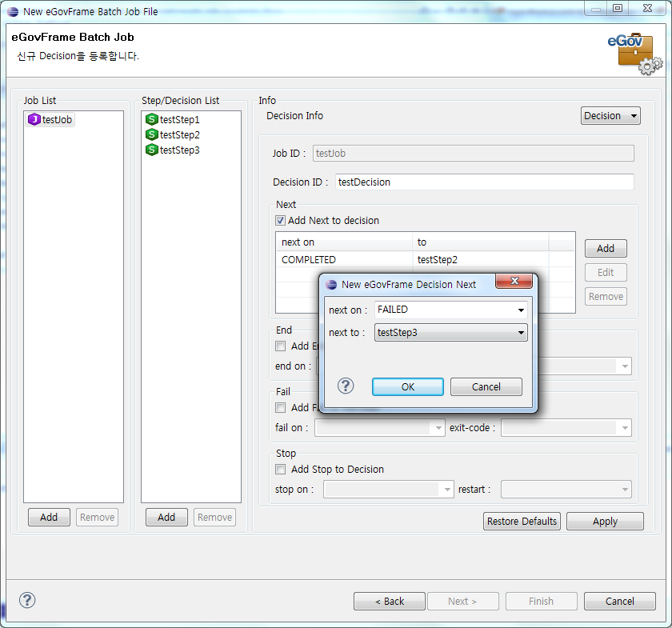This screenshot has height=628, width=672.
Task: Click Add under Job List
Action: (x=49, y=518)
